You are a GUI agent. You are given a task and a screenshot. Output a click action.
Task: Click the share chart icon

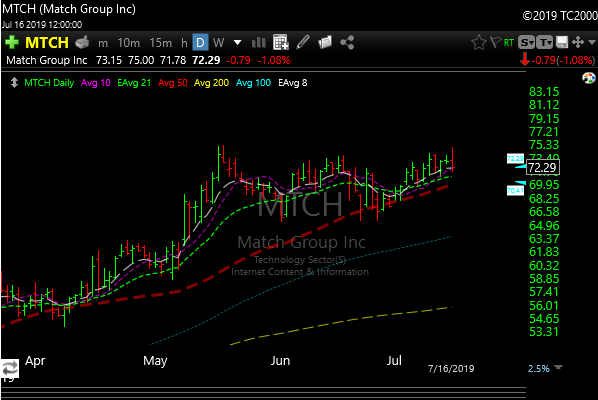(347, 42)
